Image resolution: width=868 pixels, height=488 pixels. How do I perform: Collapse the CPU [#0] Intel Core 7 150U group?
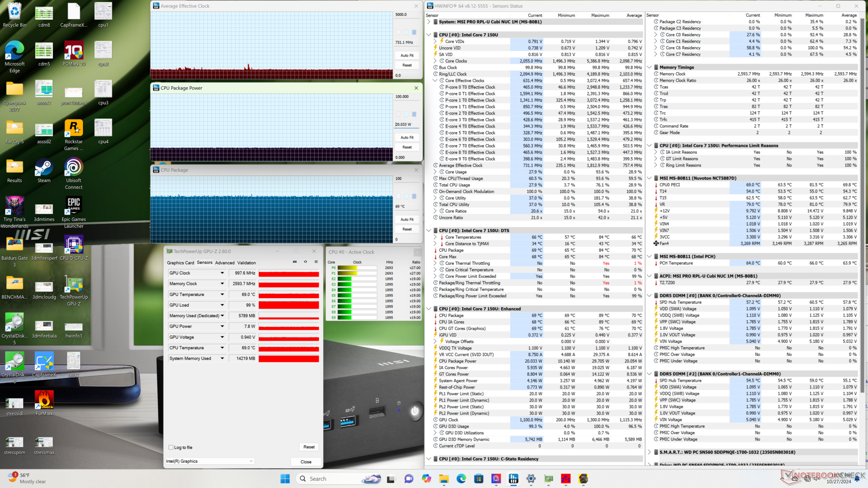429,35
